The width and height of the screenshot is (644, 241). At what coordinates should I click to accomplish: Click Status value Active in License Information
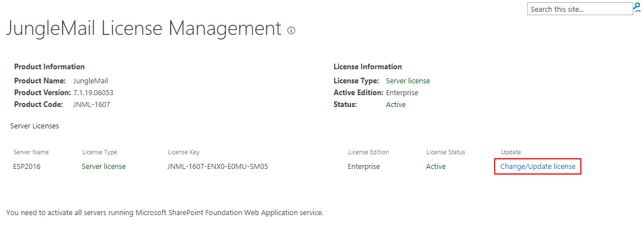click(396, 104)
